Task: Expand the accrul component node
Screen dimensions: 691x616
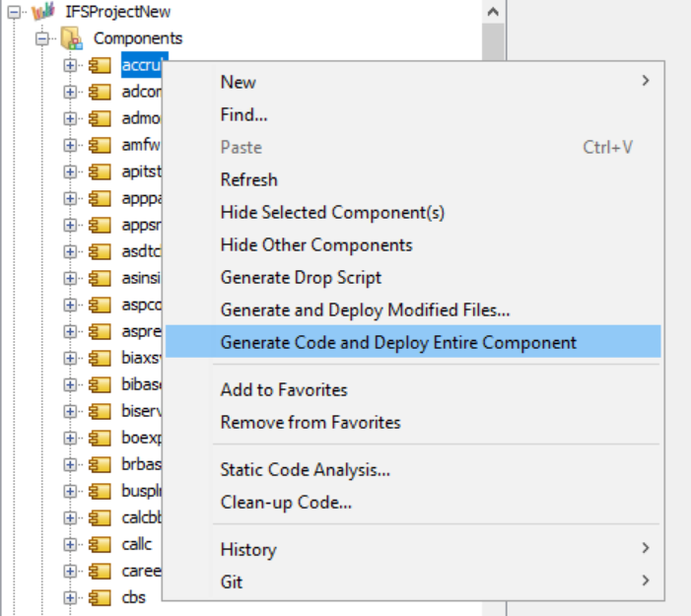Action: point(70,66)
